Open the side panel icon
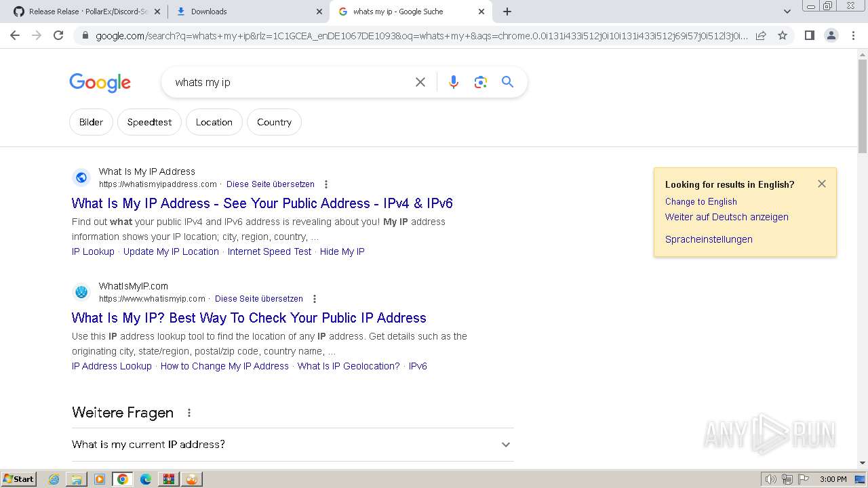The width and height of the screenshot is (868, 488). [809, 35]
